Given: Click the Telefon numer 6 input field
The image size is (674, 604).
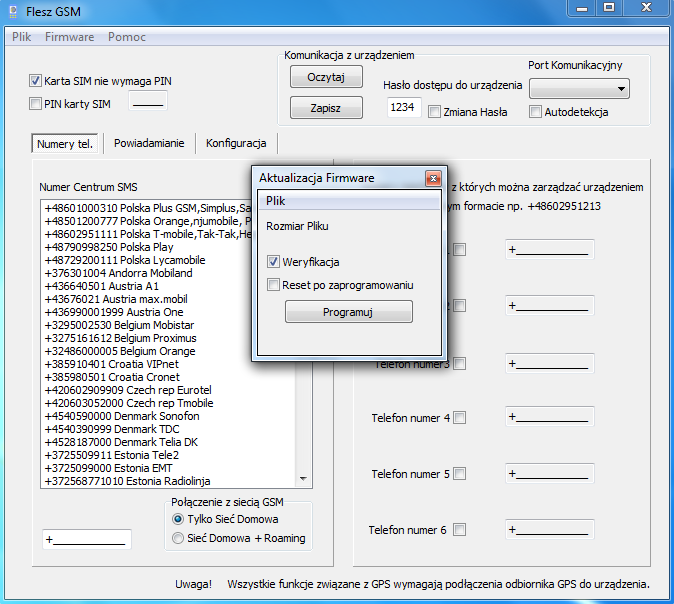Looking at the screenshot, I should [x=550, y=529].
